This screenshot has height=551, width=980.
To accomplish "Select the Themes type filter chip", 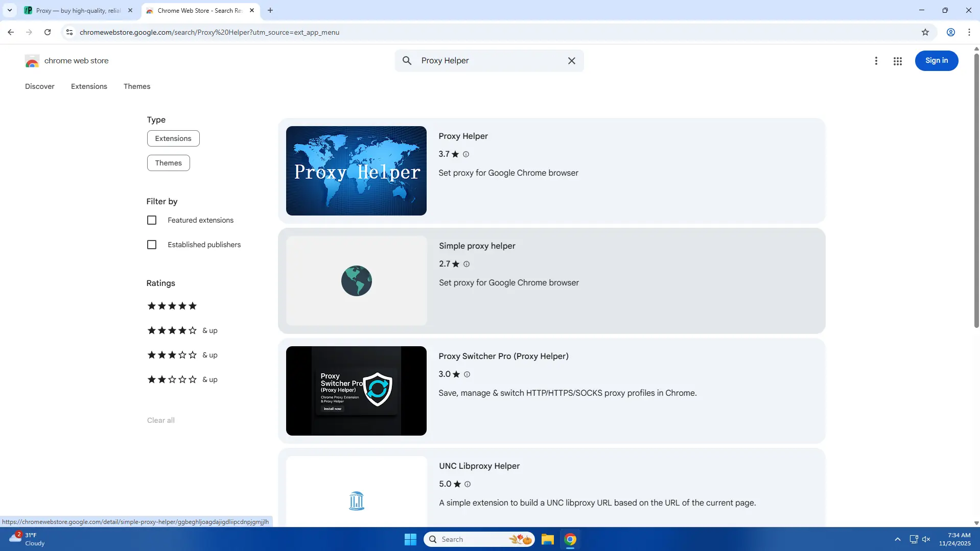I will coord(169,163).
